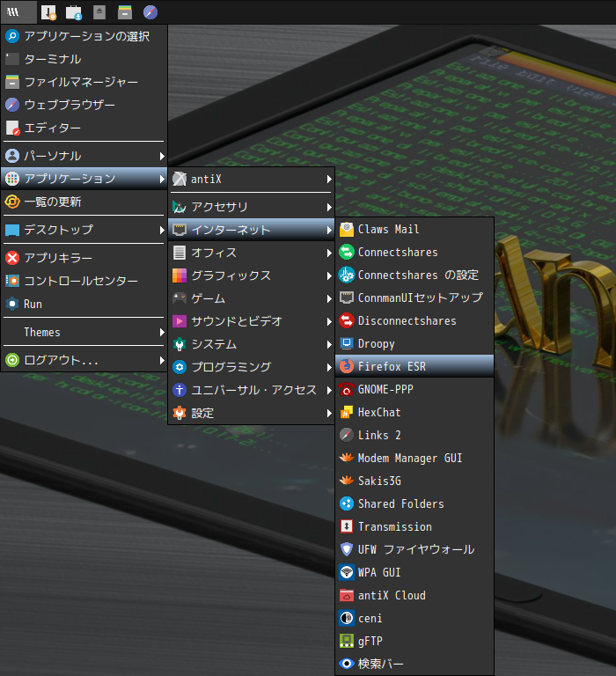Click the Run menu entry
Screen dimensions: 616x676
coord(84,304)
